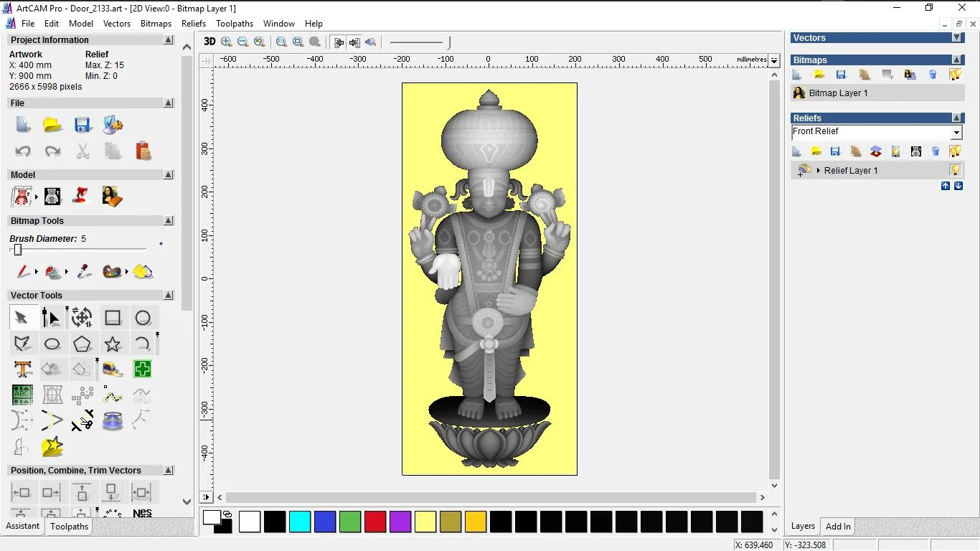Click the 3D view button
The height and width of the screenshot is (551, 980).
point(209,42)
